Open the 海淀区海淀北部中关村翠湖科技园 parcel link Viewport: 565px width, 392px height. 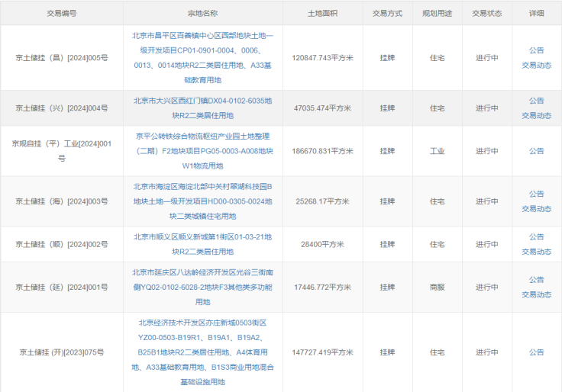[202, 201]
